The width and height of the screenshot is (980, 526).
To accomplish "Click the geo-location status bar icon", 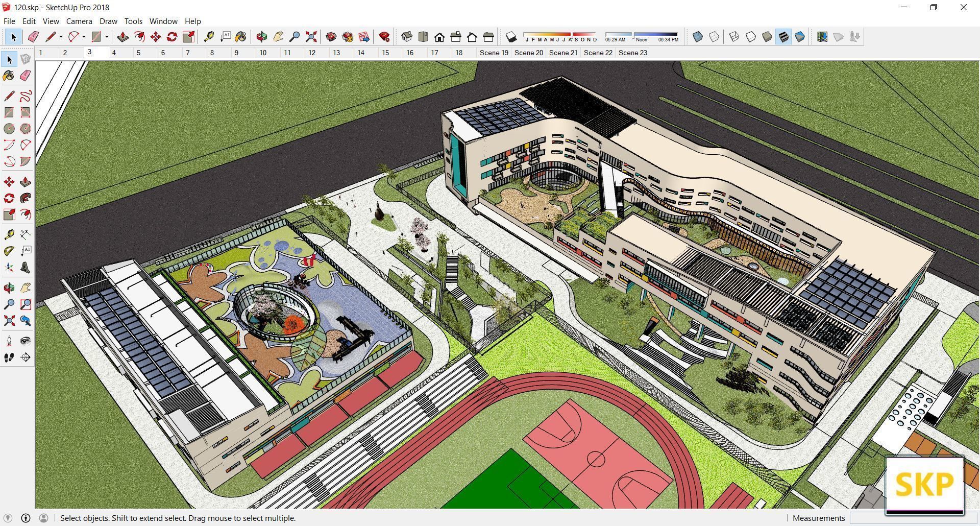I will [x=8, y=518].
